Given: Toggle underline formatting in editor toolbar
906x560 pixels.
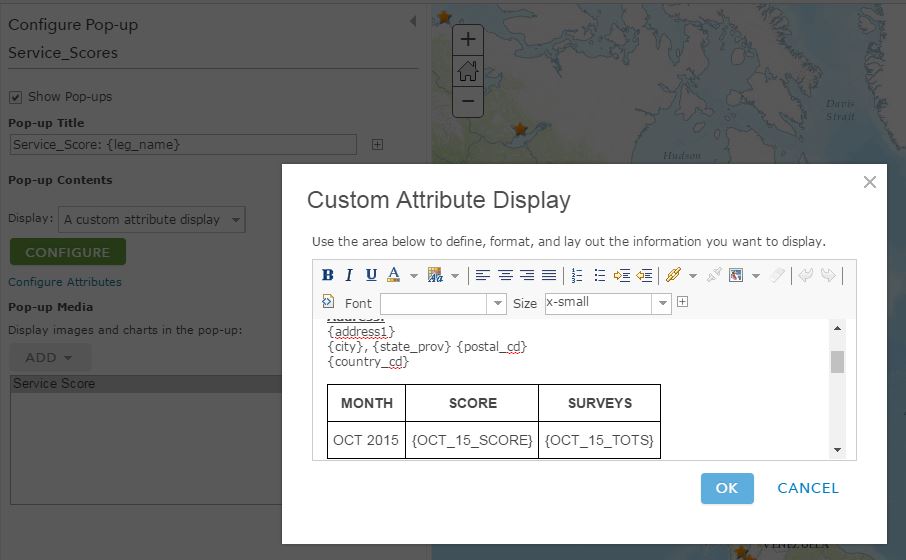Looking at the screenshot, I should 371,275.
